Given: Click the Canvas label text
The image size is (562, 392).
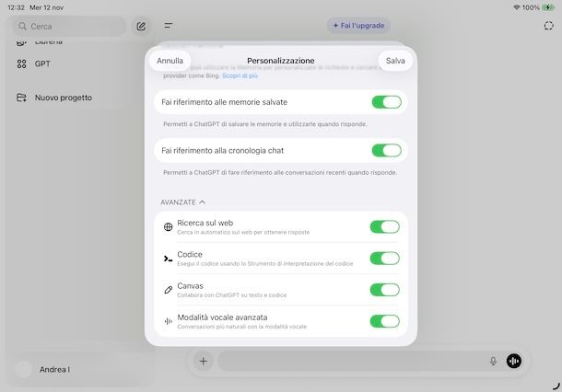Looking at the screenshot, I should coord(190,286).
